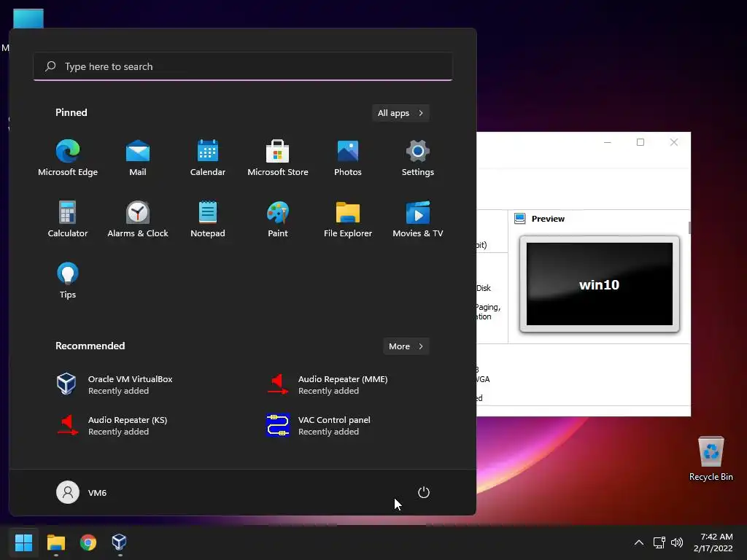
Task: Click the Type here to search field
Action: [x=243, y=66]
